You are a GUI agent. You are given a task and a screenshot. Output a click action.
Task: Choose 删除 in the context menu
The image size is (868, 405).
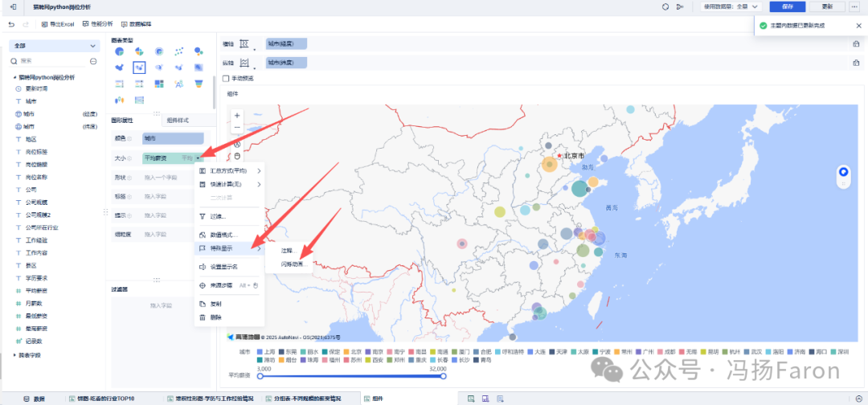click(229, 317)
